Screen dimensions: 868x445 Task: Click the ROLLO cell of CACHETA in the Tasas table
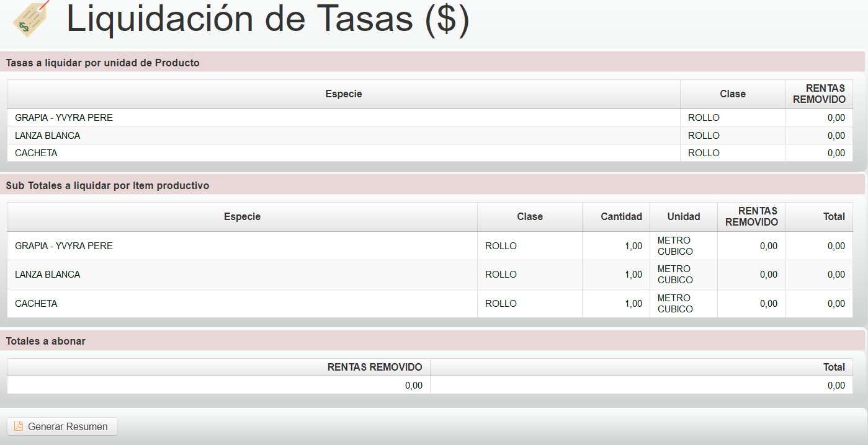(733, 153)
